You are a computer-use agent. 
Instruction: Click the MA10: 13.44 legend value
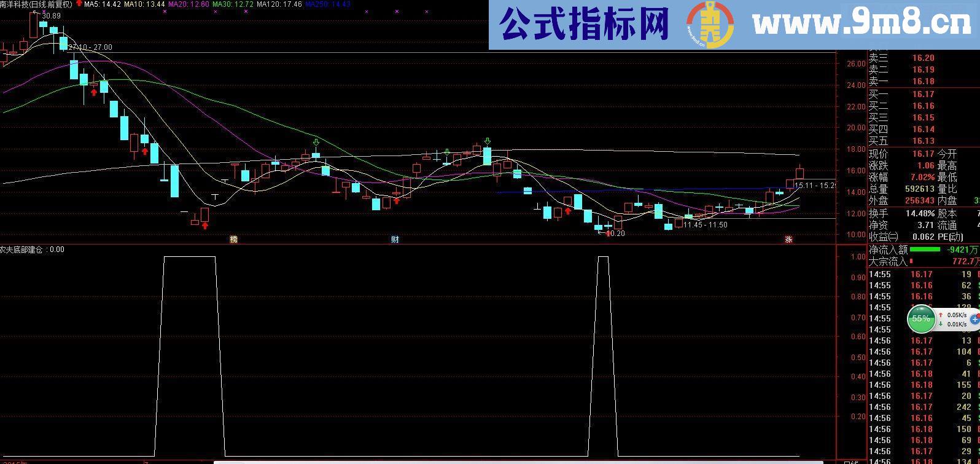144,4
